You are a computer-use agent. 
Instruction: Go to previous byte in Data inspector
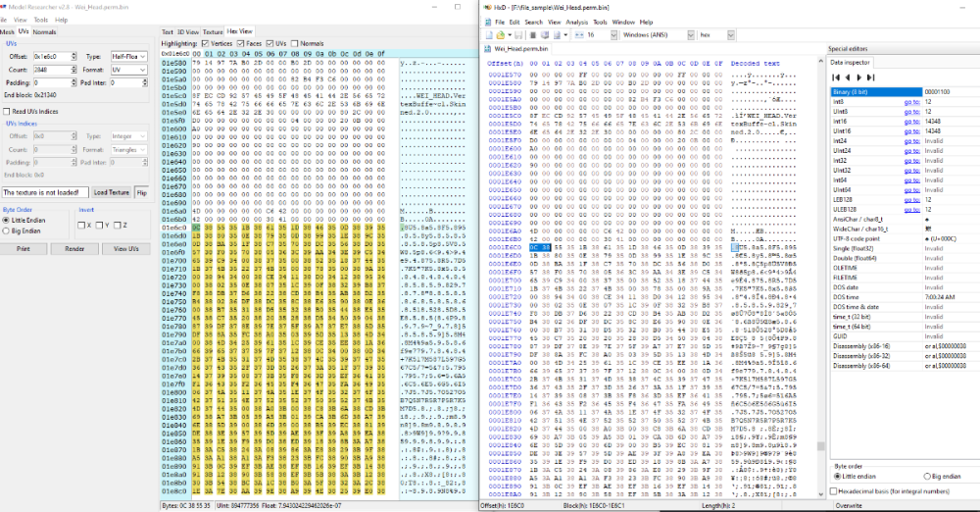(848, 77)
